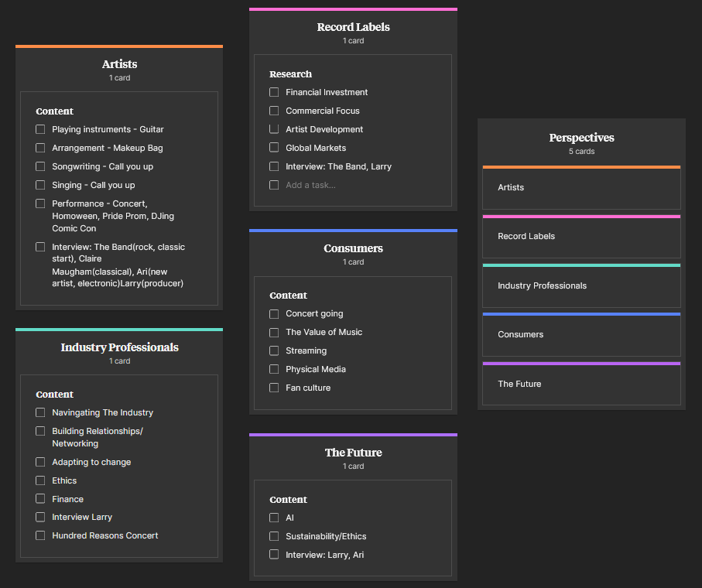
Task: Select Industry Professionals in Perspectives column
Action: pos(581,286)
